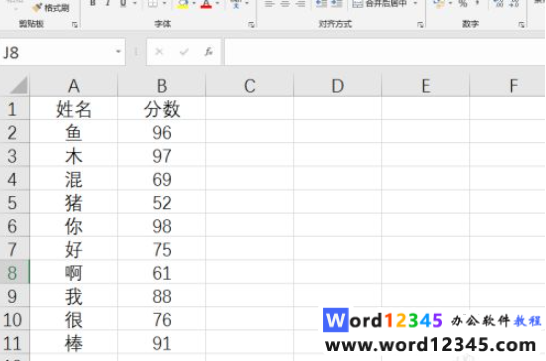Apply the percent style format
This screenshot has width=546, height=361.
(x=463, y=4)
